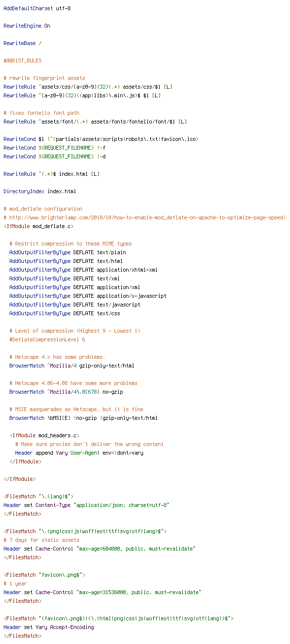This screenshot has height=644, width=290.
Task: Click the fontello font path RewriteRule
Action: (95, 122)
